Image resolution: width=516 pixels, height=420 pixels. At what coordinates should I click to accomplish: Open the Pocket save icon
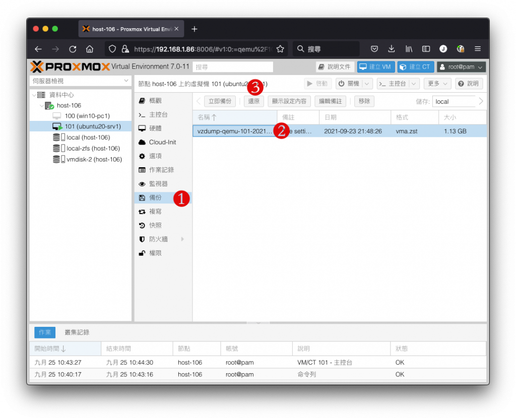pyautogui.click(x=374, y=49)
